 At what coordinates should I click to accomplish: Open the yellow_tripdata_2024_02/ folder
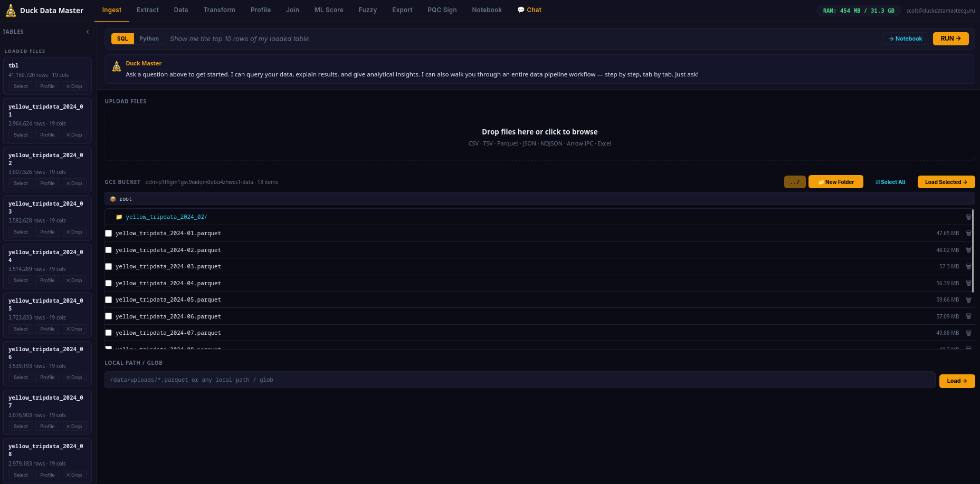(x=166, y=217)
